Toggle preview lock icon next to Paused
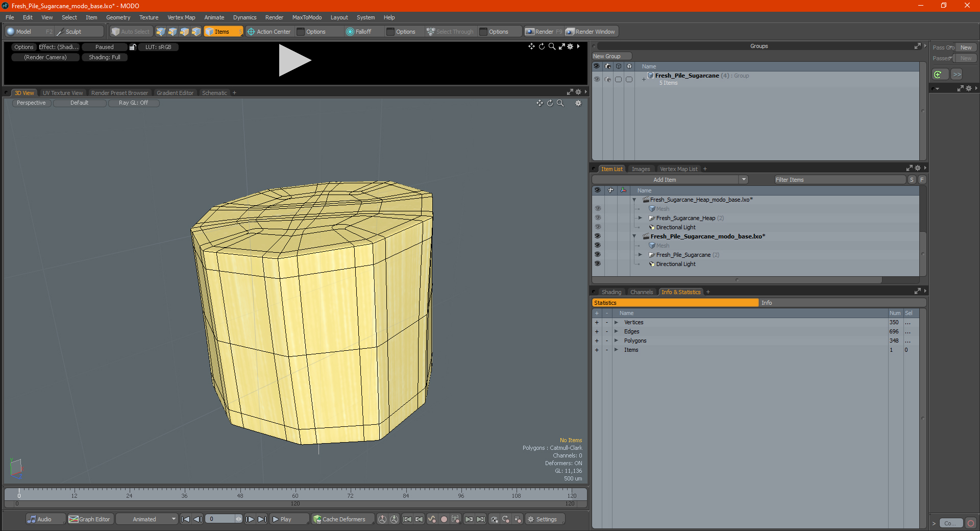The image size is (980, 531). pyautogui.click(x=133, y=47)
